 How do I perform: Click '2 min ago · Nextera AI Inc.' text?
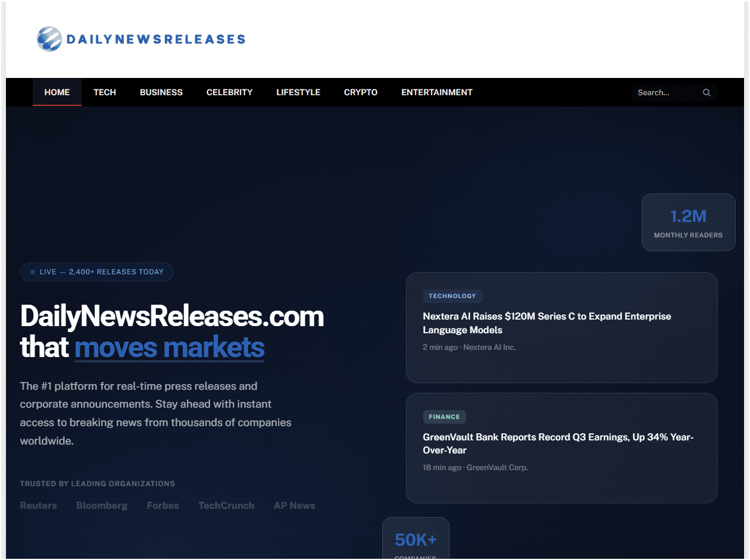pos(469,347)
